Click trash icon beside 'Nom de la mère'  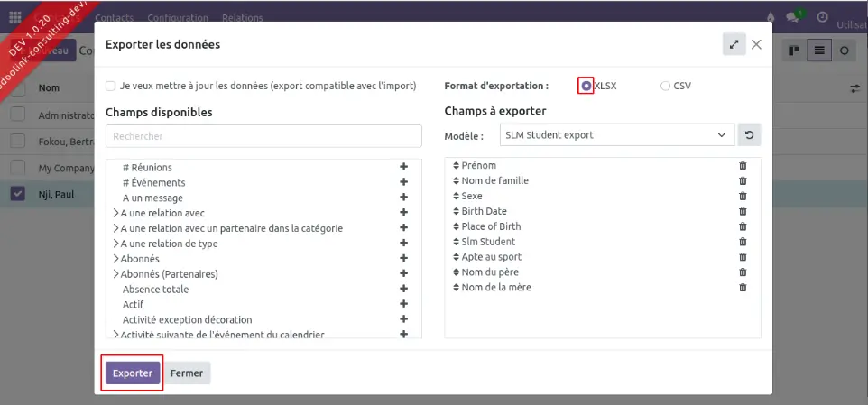coord(743,287)
